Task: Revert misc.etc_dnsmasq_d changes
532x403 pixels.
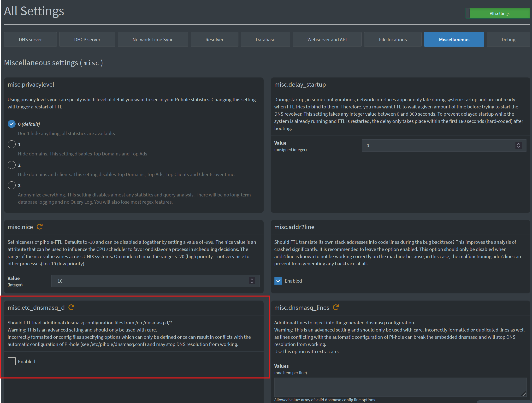Action: point(71,307)
